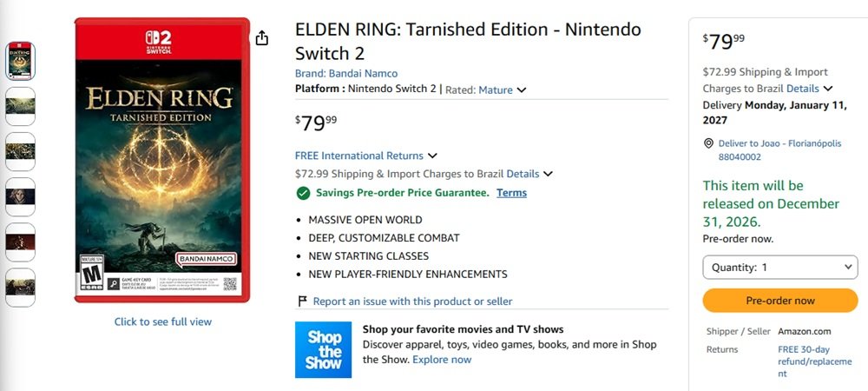Click the Explore now link

click(442, 360)
